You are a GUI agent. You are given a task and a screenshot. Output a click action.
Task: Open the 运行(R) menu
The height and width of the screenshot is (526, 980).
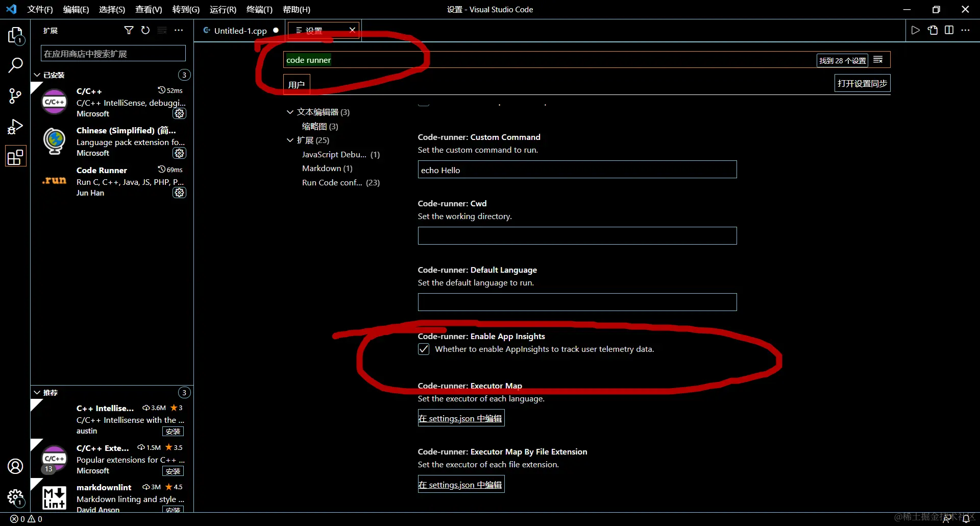223,10
